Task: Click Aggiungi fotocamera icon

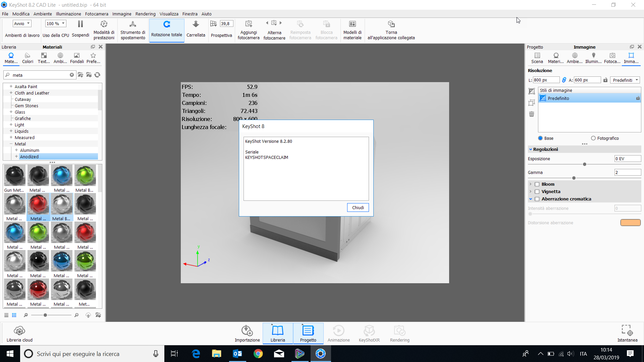Action: [x=249, y=24]
